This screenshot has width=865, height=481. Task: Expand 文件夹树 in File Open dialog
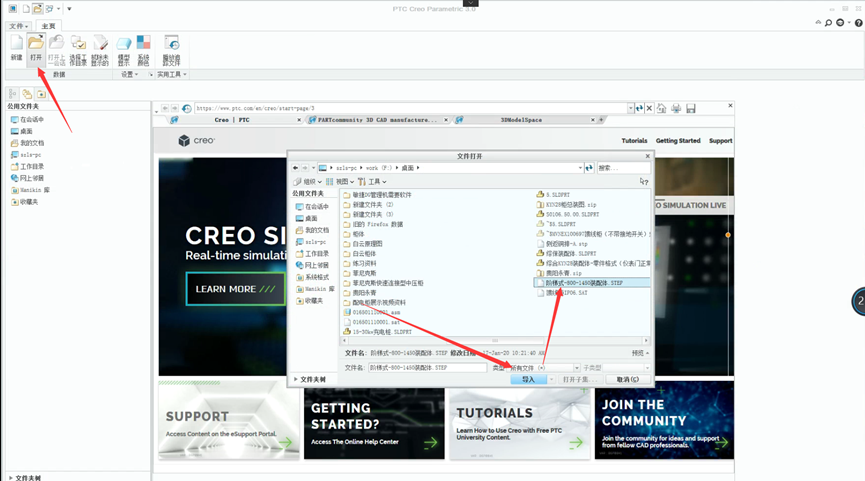(310, 380)
